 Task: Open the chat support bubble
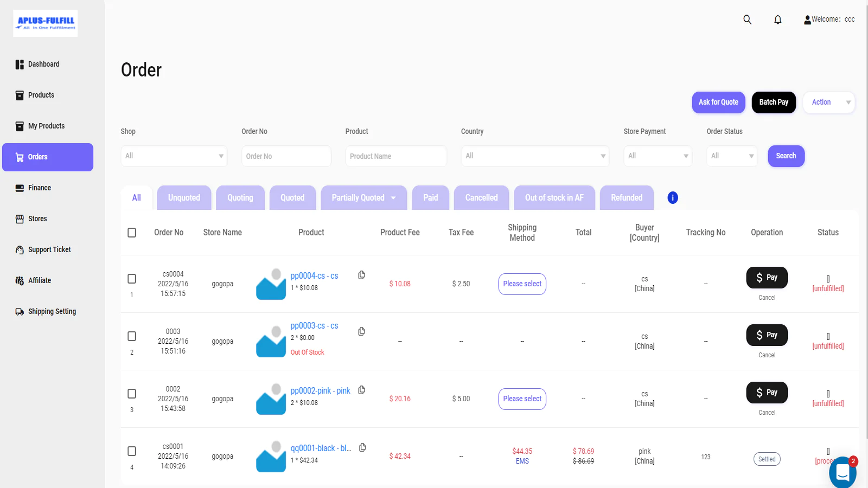843,472
